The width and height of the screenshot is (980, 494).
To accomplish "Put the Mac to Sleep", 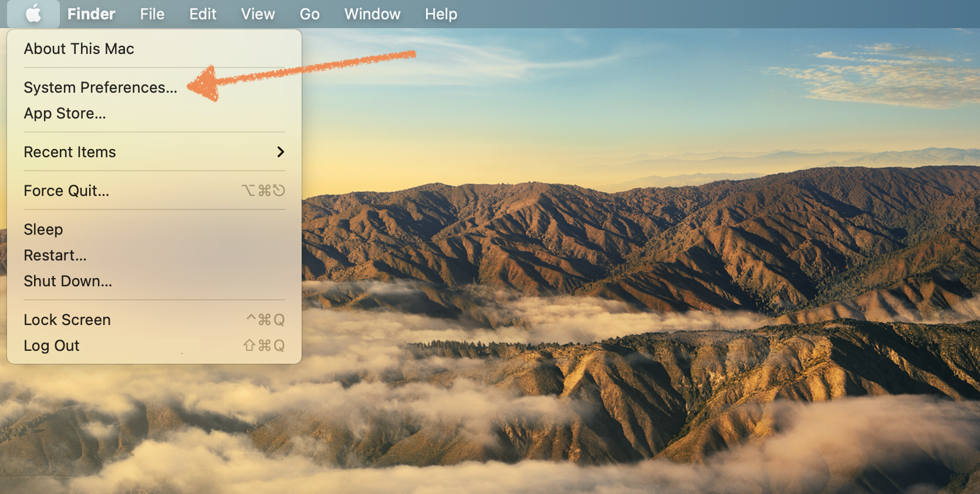I will coord(43,229).
